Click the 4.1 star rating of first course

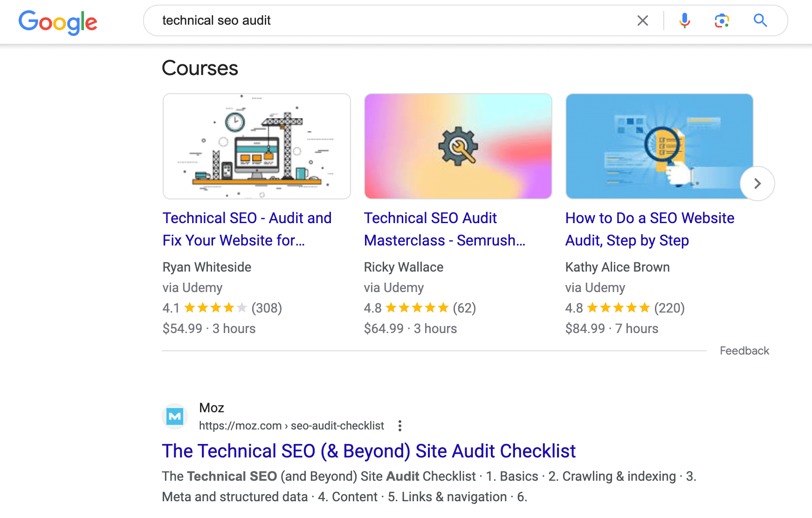[215, 308]
